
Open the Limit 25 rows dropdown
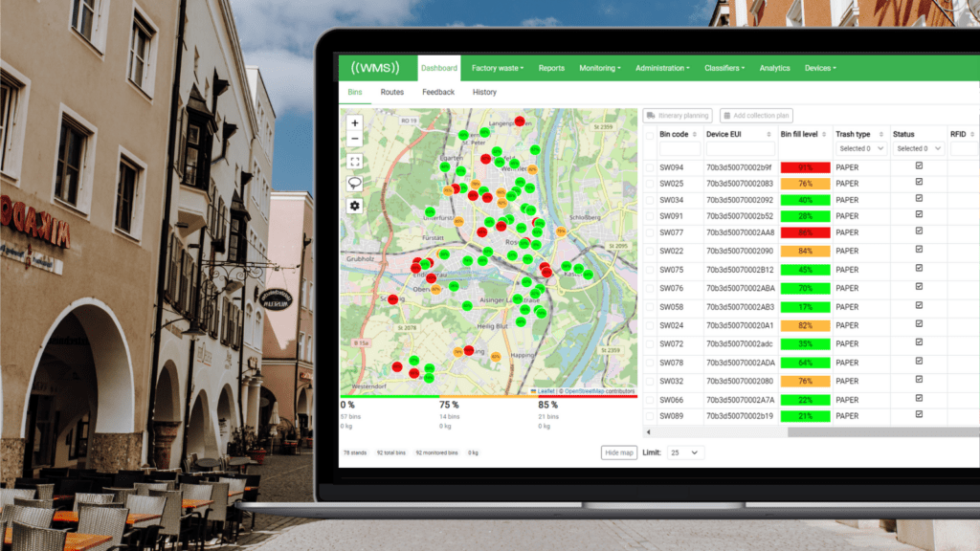point(684,452)
